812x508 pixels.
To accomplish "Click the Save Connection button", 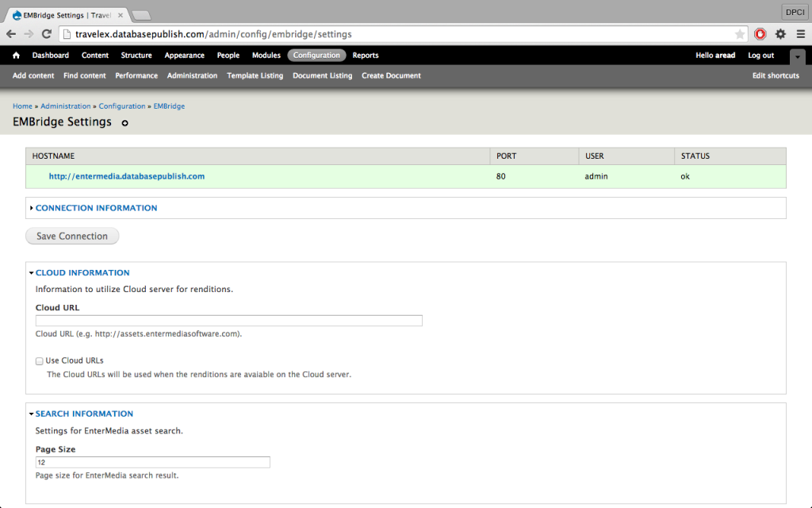I will click(x=72, y=236).
